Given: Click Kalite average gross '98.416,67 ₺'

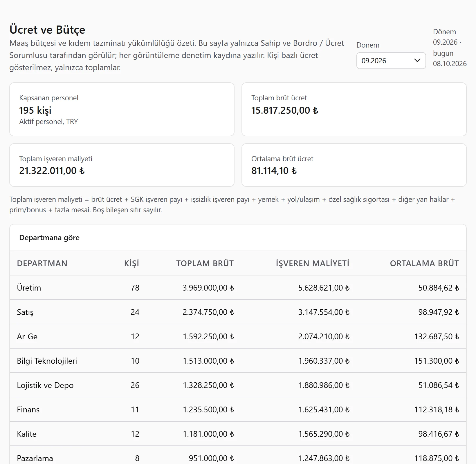Looking at the screenshot, I should coord(439,434).
